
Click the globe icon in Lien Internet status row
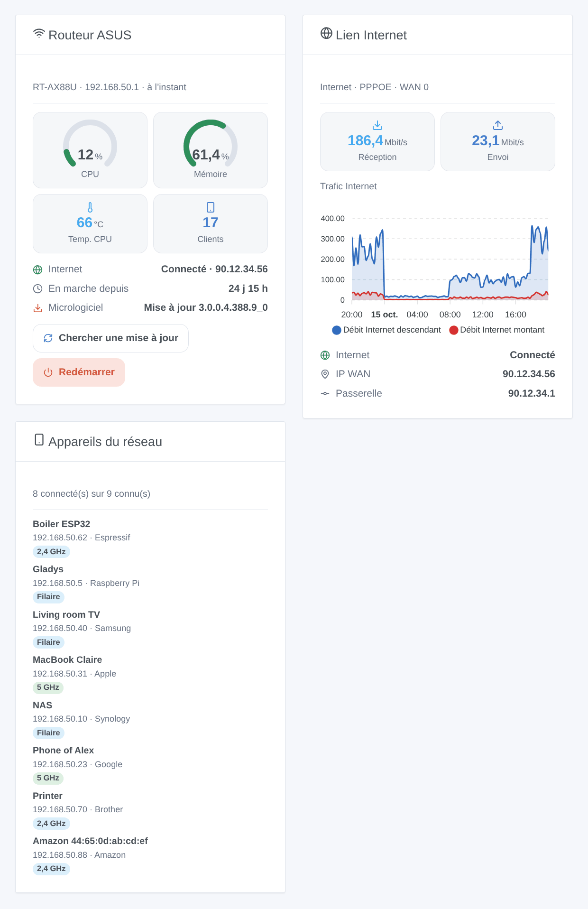coord(325,355)
